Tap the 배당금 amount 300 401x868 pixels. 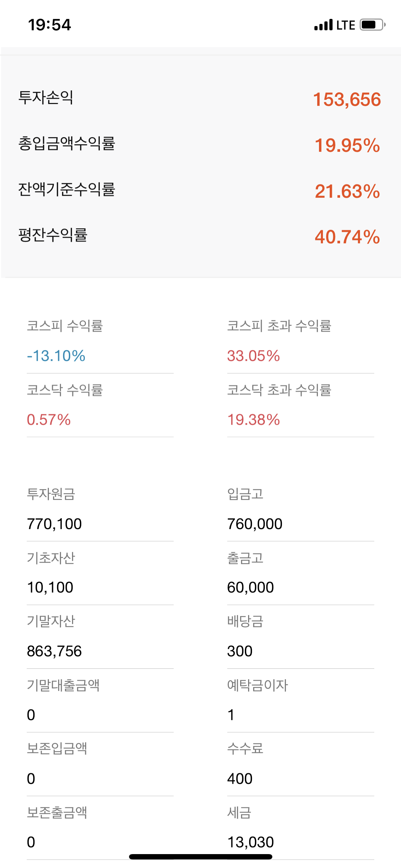[x=240, y=651]
